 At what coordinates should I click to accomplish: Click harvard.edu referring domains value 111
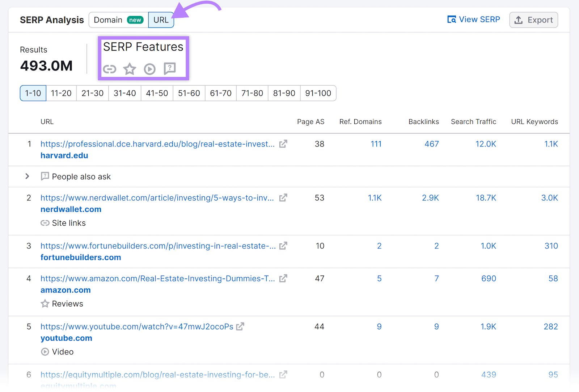(376, 144)
